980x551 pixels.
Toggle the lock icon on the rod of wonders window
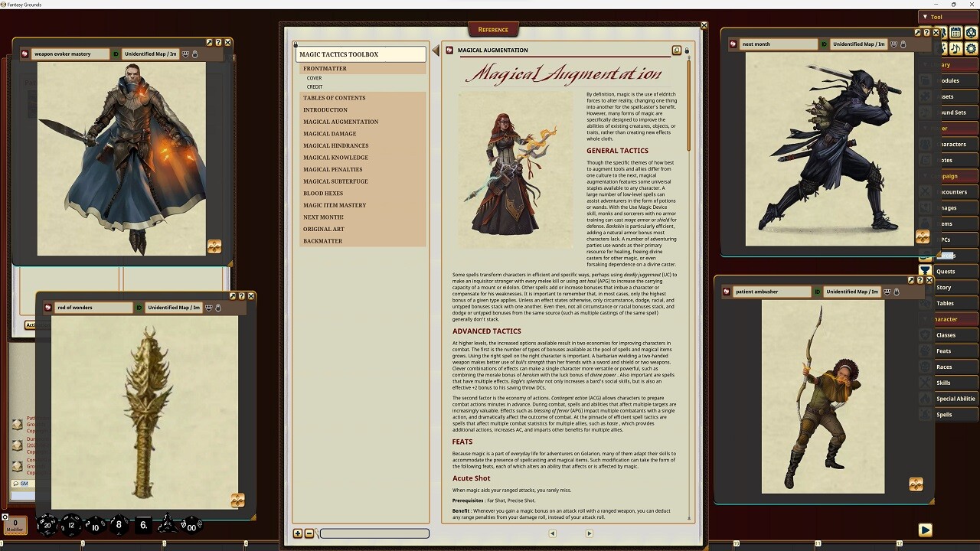217,308
